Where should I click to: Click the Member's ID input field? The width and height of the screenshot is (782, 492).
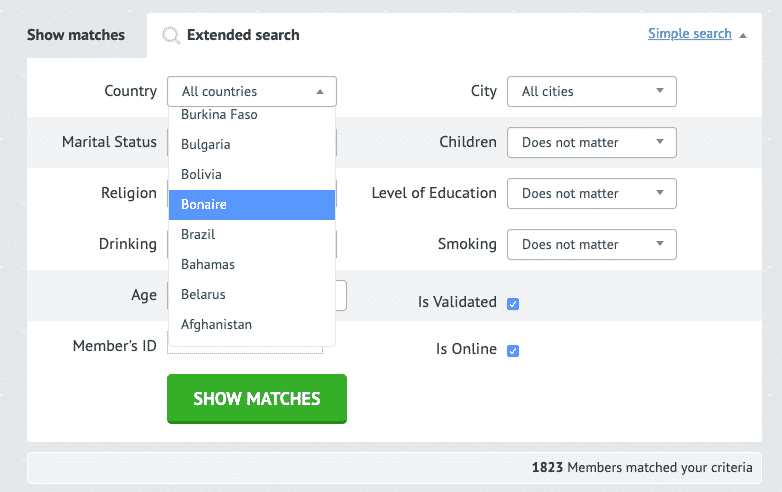coord(245,349)
